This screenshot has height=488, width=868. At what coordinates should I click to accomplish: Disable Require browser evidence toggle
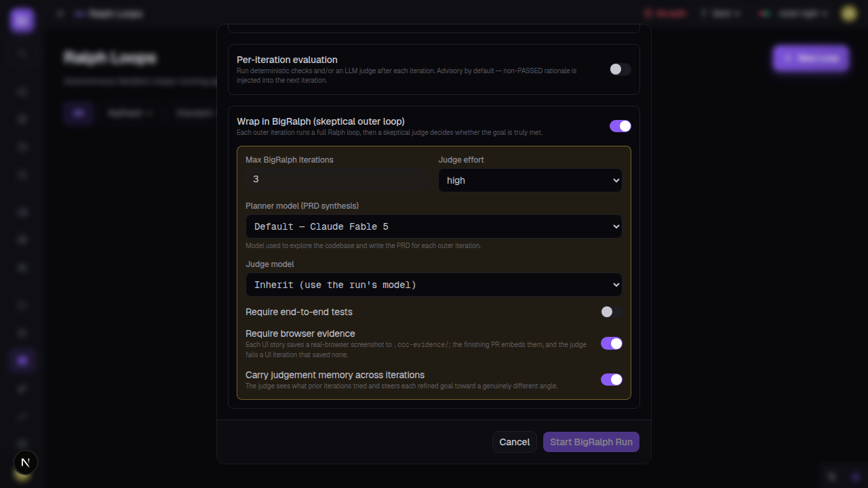pos(611,344)
